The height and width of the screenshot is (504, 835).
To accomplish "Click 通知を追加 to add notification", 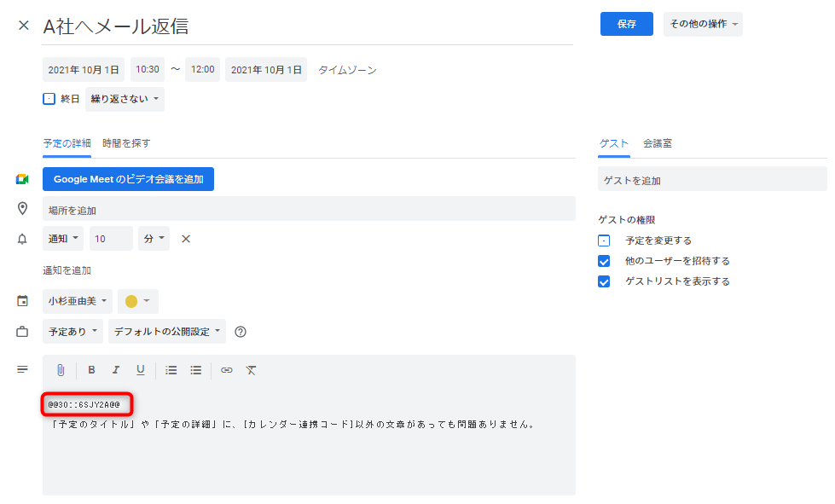I will pyautogui.click(x=67, y=270).
